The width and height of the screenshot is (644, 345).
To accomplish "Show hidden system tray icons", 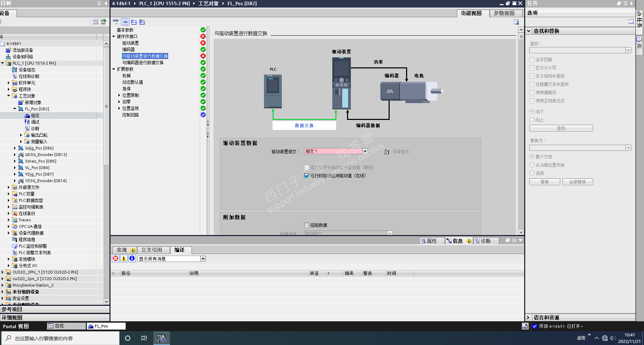I will click(597, 338).
